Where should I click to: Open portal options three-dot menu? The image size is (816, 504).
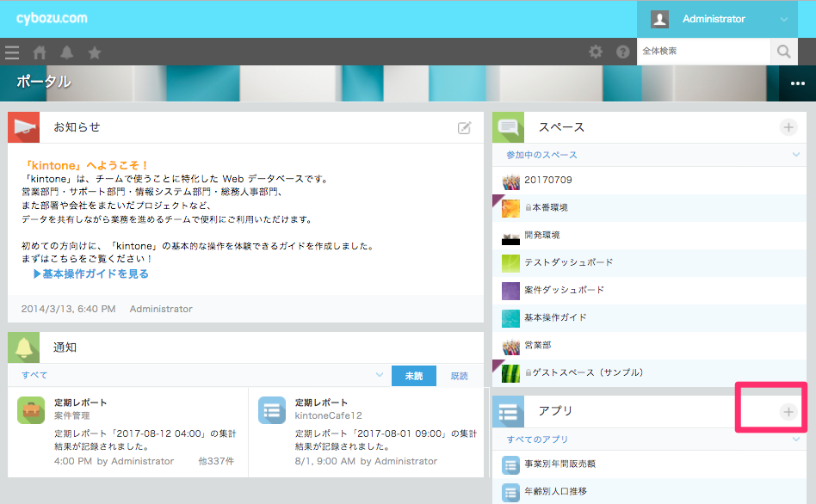798,83
